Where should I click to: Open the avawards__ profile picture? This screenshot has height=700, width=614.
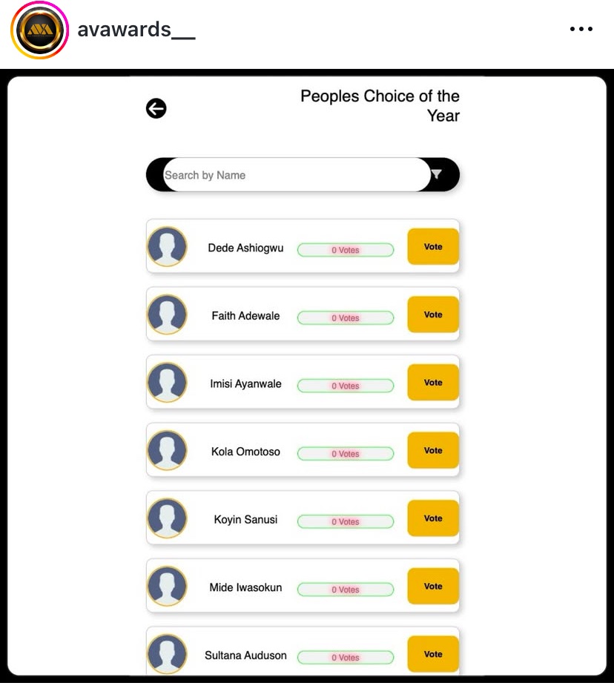click(x=39, y=30)
